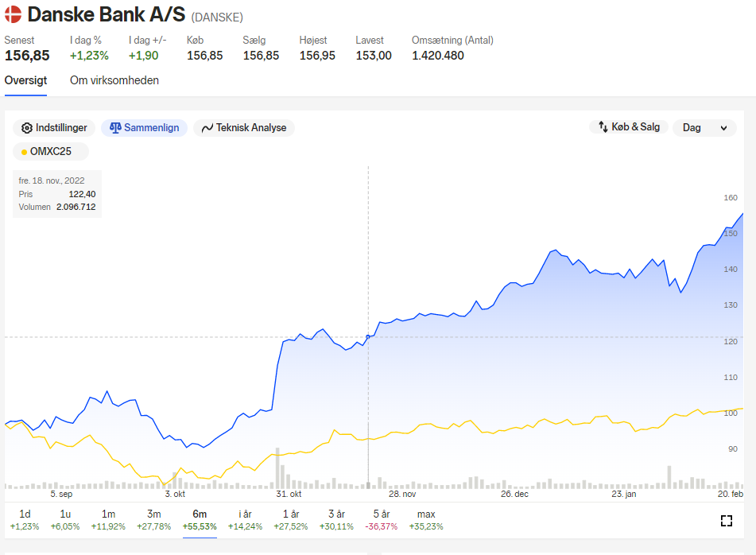
Task: Click the chart data point at 18. nov
Action: coord(368,336)
